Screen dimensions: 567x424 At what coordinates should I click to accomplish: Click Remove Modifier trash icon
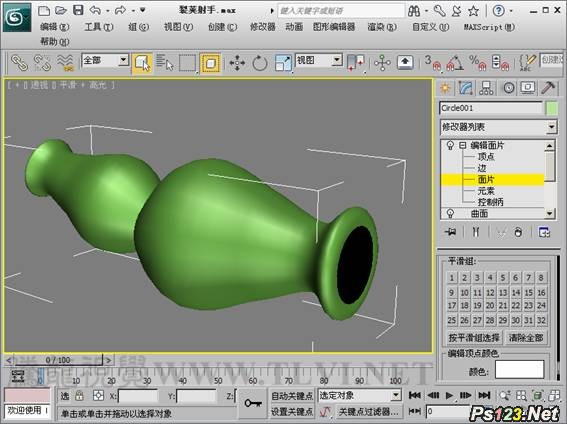pyautogui.click(x=518, y=232)
